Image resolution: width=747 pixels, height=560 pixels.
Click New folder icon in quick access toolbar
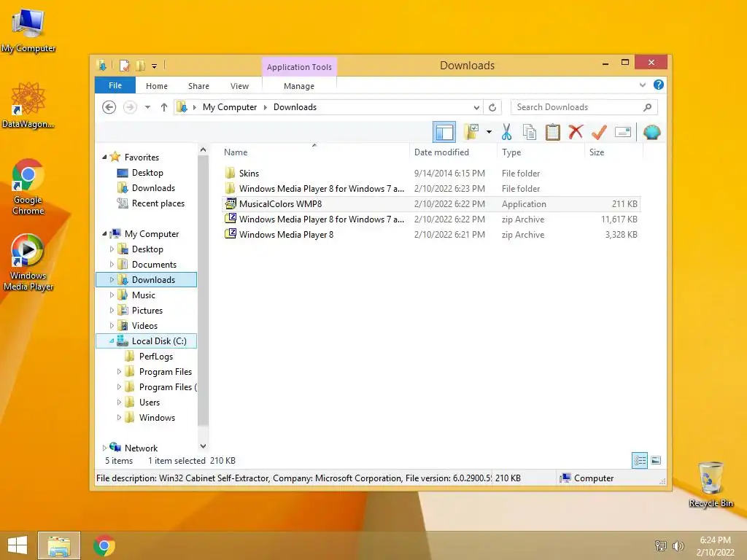140,66
